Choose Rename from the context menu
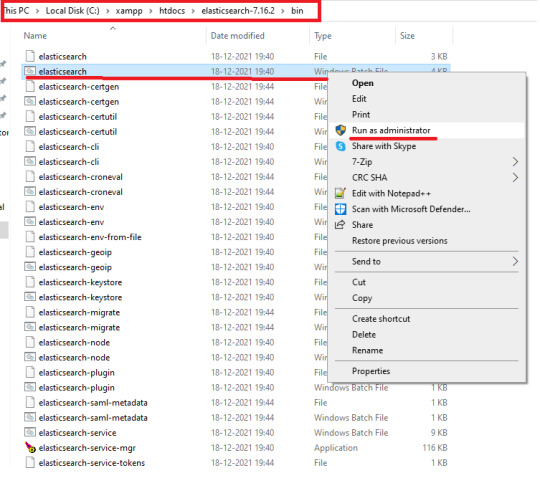The image size is (540, 478). pyautogui.click(x=367, y=350)
